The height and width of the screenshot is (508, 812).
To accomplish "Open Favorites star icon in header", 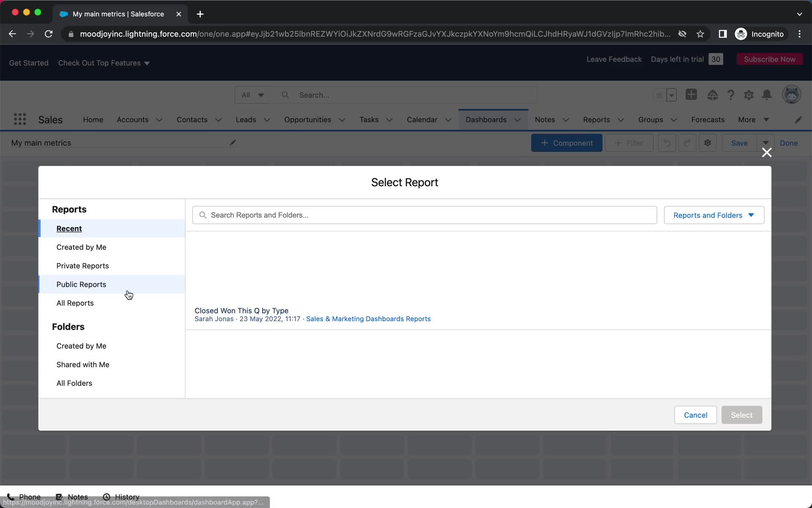I will (x=659, y=95).
